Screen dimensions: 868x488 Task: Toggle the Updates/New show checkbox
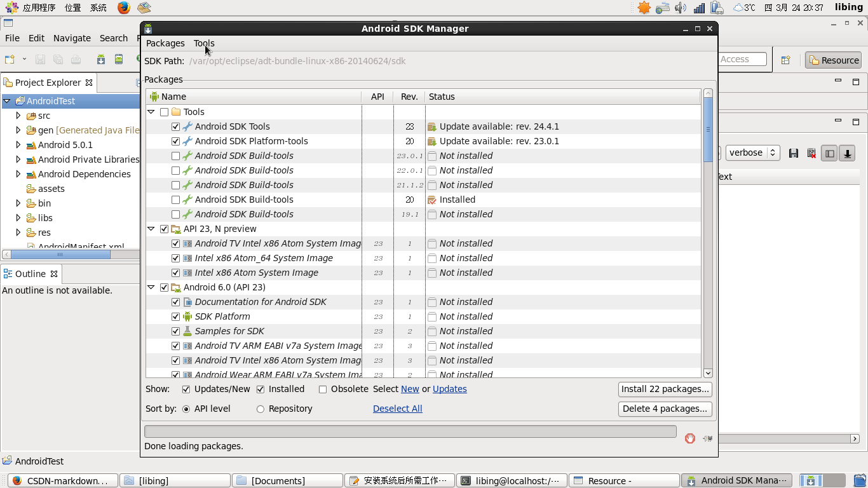pos(186,389)
